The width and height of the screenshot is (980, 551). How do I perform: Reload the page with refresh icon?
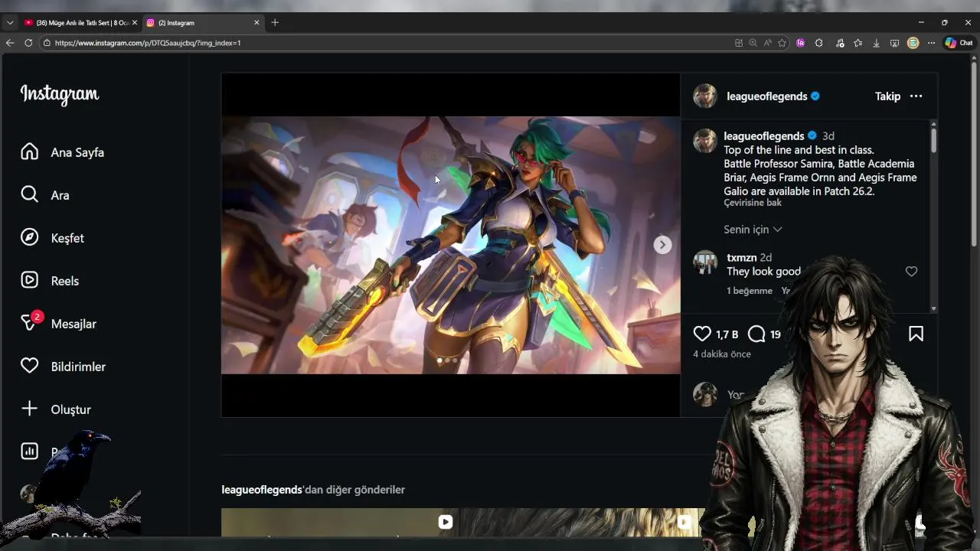tap(28, 43)
